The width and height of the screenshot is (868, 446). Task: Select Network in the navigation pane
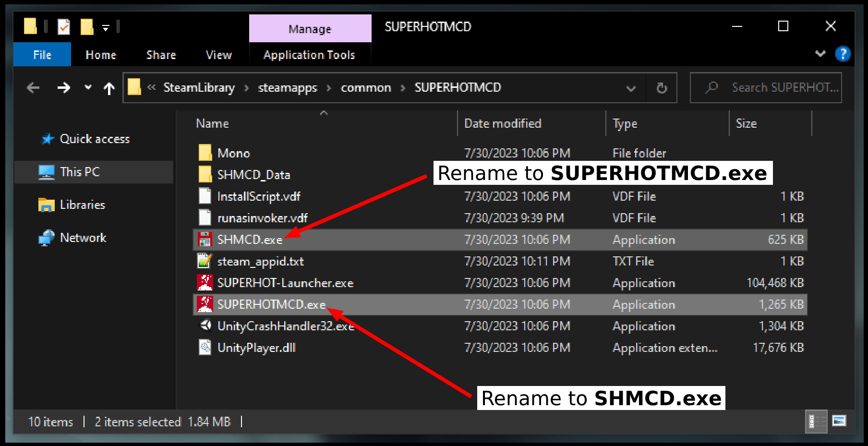point(83,238)
